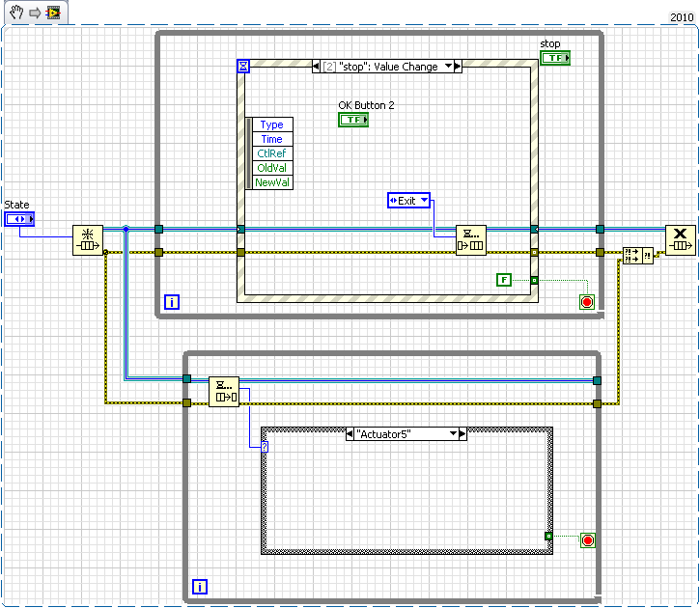Click the Dequeue Element node in the lower loop

224,392
